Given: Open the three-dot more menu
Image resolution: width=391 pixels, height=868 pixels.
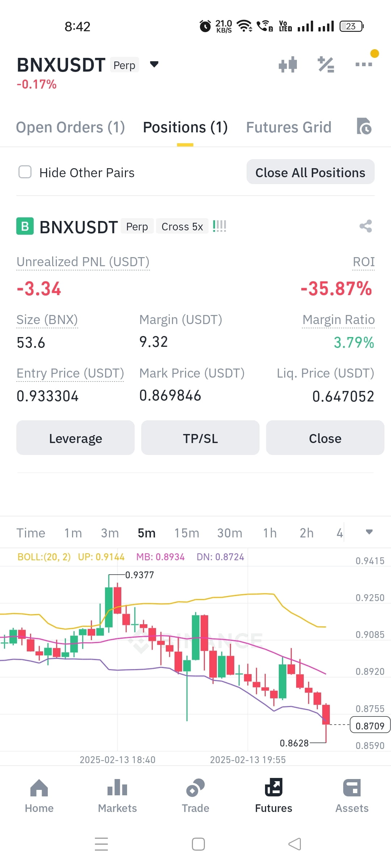Looking at the screenshot, I should (364, 64).
